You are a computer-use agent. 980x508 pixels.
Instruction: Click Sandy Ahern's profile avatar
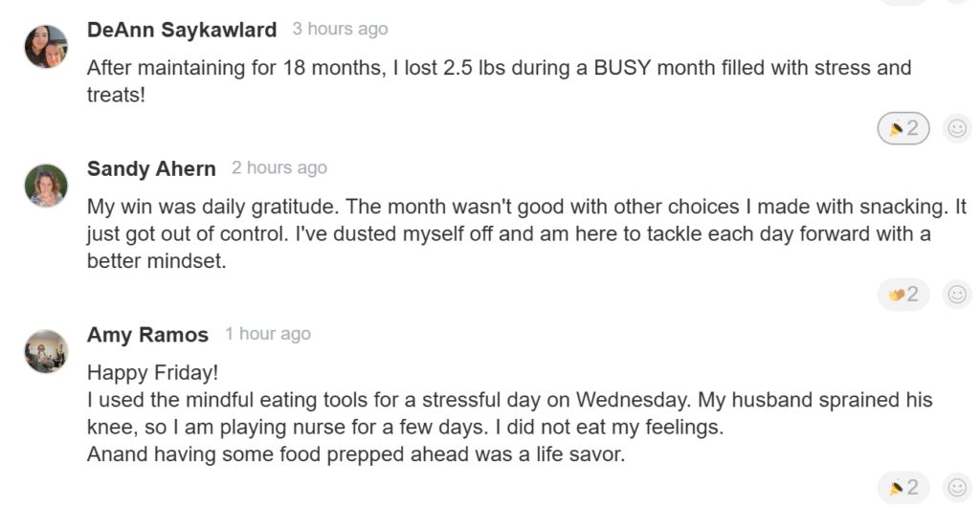pyautogui.click(x=46, y=186)
